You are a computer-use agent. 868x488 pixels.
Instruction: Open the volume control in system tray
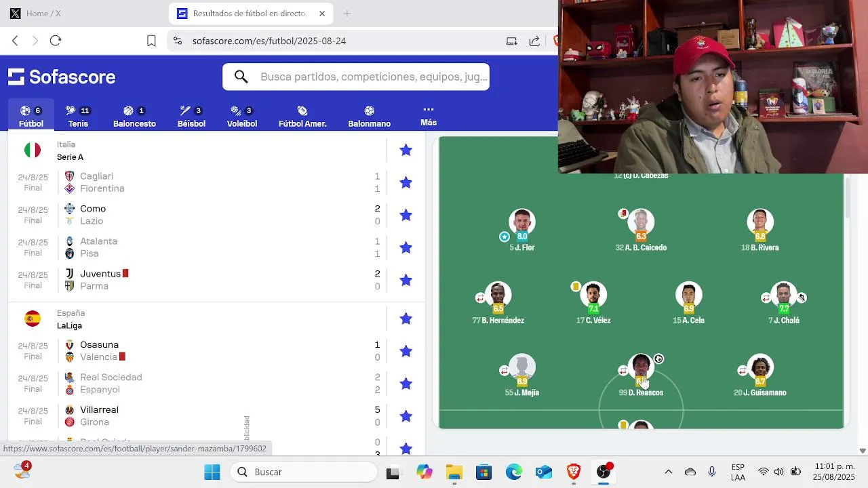[x=779, y=472]
